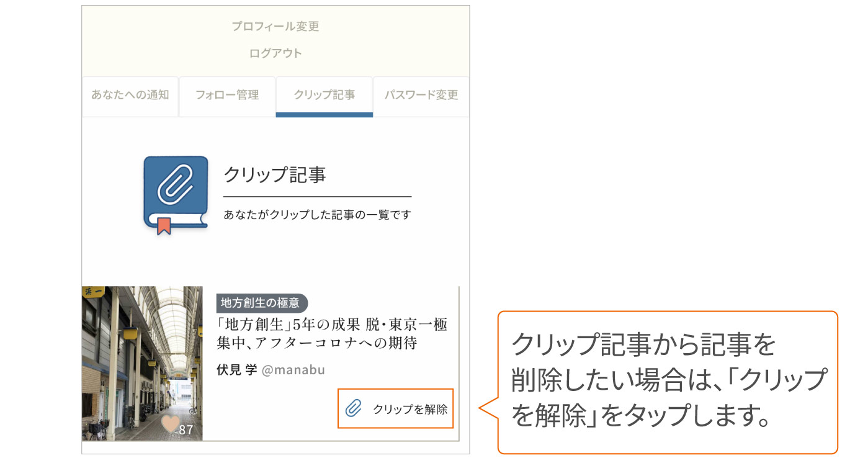This screenshot has width=868, height=463.
Task: Open the あなたへの通知 tab
Action: [130, 96]
